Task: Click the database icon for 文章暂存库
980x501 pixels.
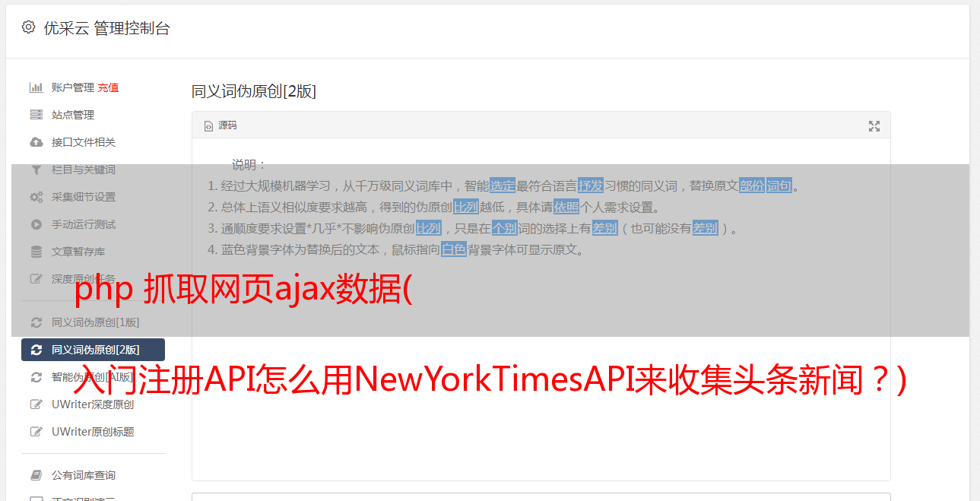Action: [x=36, y=252]
